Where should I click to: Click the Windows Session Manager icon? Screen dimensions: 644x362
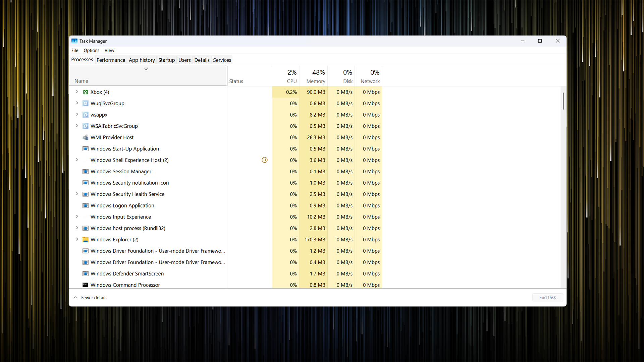pos(86,172)
